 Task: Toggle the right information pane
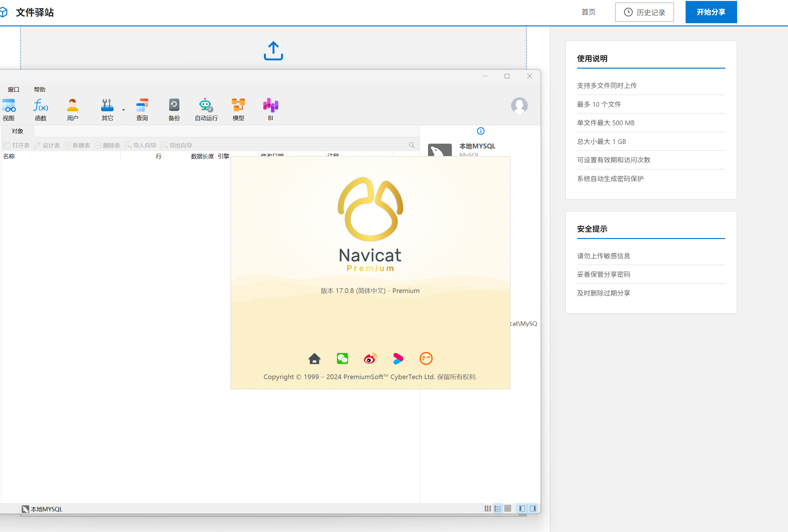(x=533, y=508)
